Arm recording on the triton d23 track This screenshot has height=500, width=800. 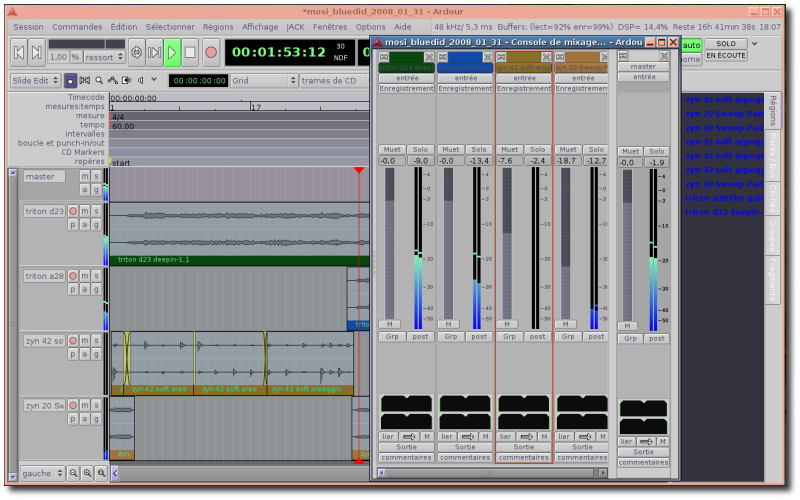[x=73, y=211]
